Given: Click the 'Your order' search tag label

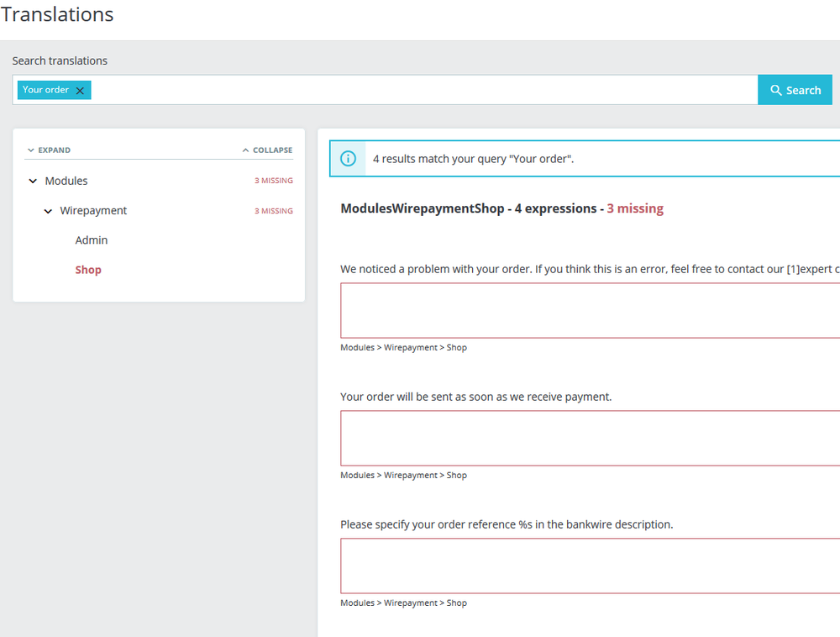Looking at the screenshot, I should click(x=45, y=89).
